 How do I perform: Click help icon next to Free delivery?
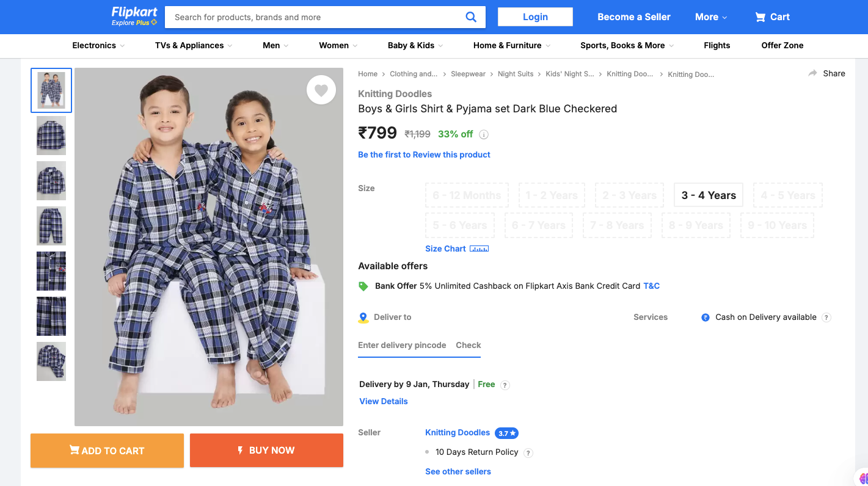(x=505, y=385)
